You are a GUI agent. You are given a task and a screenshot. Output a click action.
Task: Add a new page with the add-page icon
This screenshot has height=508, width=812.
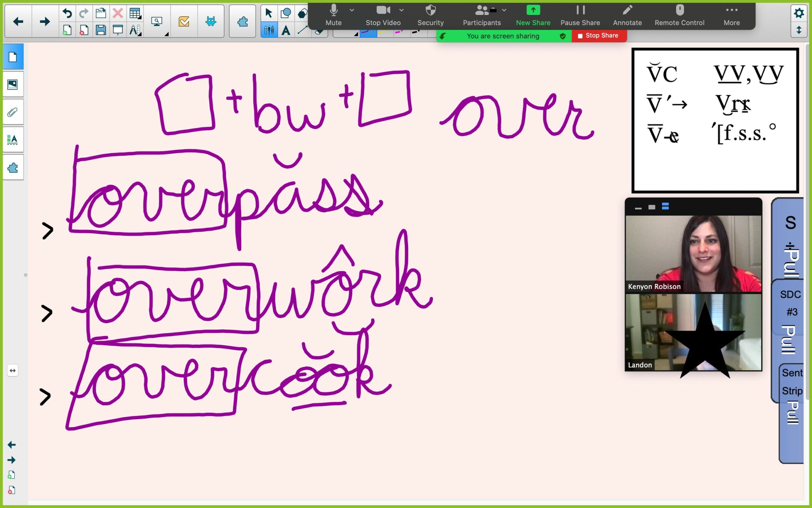[67, 31]
